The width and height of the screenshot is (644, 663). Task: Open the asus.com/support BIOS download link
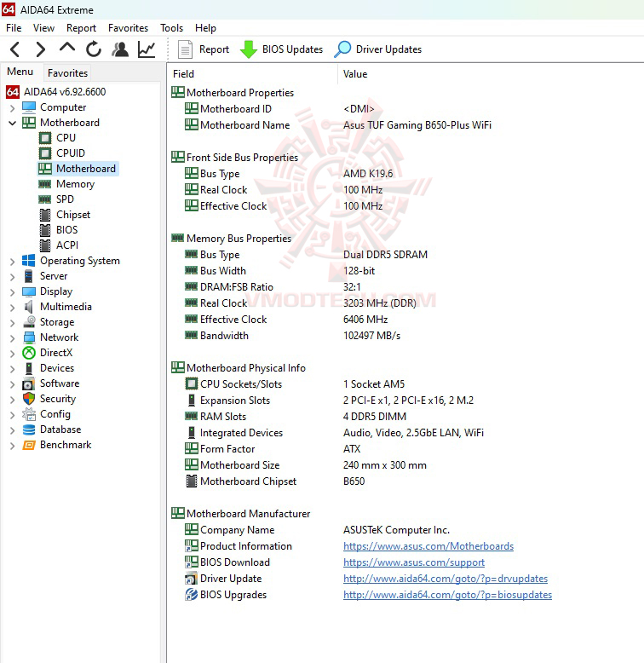click(x=414, y=562)
